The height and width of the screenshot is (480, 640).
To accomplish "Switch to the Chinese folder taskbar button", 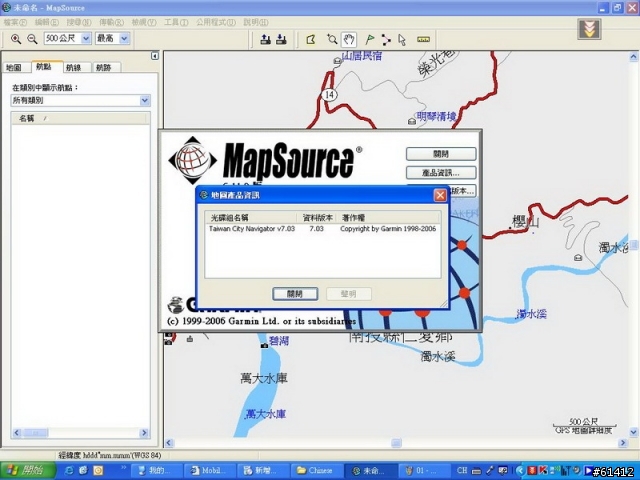I will (x=316, y=471).
